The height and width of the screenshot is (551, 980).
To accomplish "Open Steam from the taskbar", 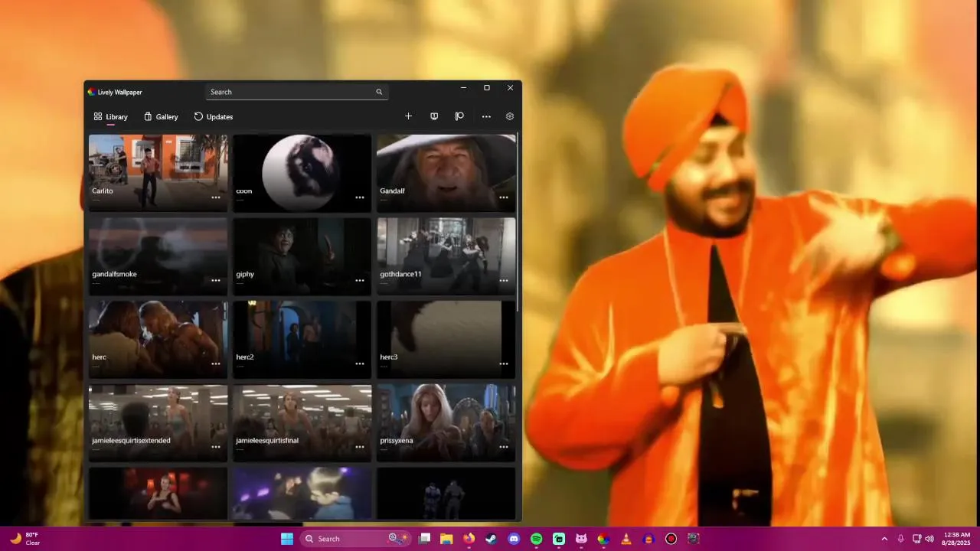I will (x=492, y=539).
